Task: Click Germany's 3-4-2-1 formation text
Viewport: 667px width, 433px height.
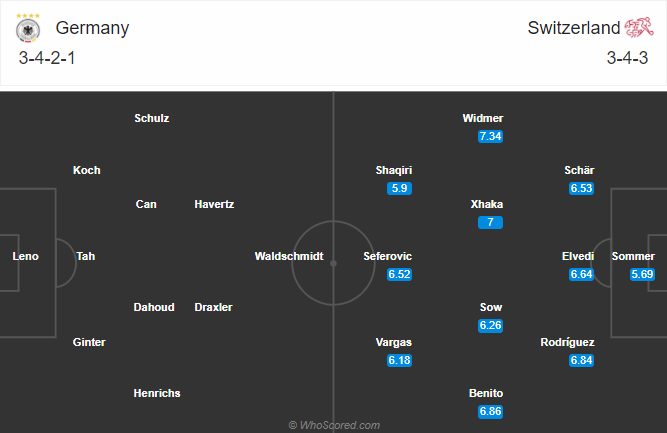Action: pos(47,57)
